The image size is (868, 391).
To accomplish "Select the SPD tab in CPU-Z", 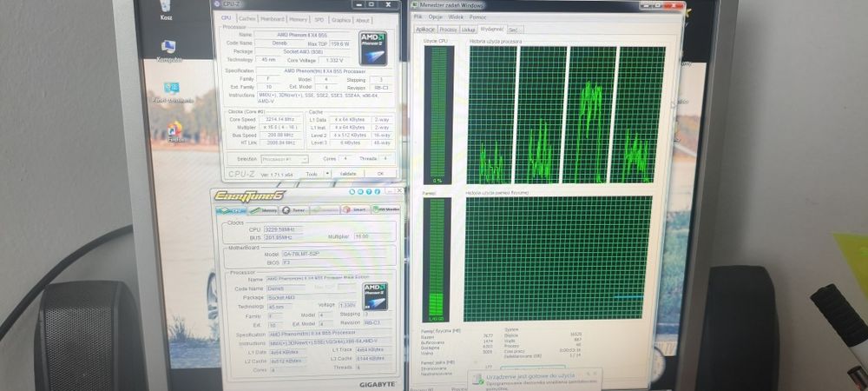I will pyautogui.click(x=319, y=19).
